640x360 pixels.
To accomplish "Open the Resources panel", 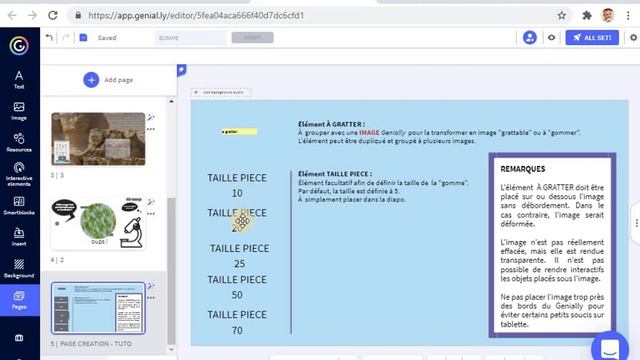I will pos(19,142).
